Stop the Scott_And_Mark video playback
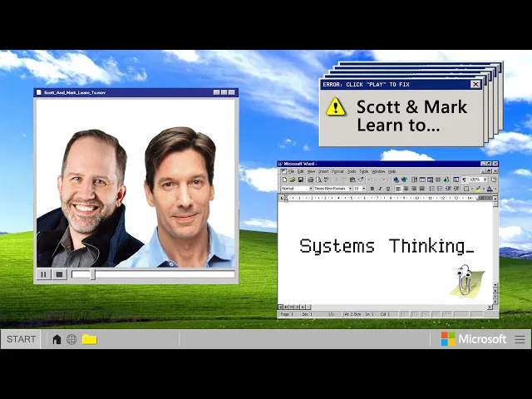This screenshot has width=532, height=399. point(59,274)
